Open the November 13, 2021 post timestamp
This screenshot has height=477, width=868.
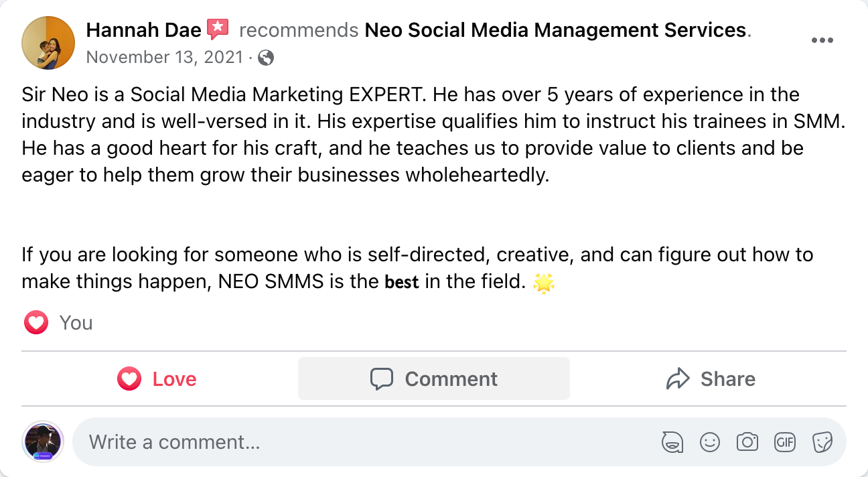click(164, 58)
